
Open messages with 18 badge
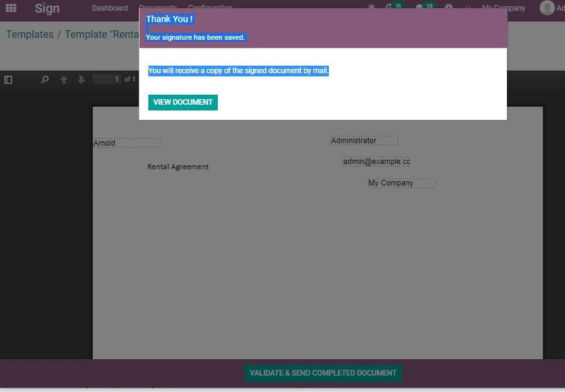click(425, 6)
